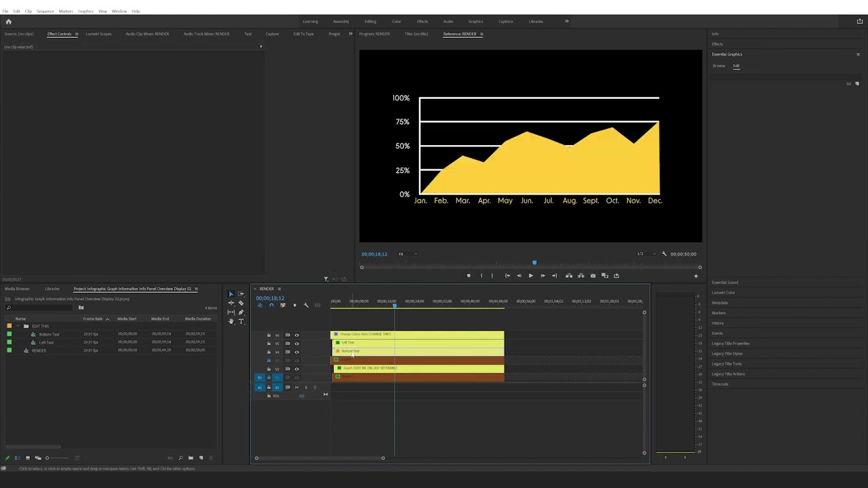Switch to the Media Browser tab
The width and height of the screenshot is (868, 488).
pos(17,289)
